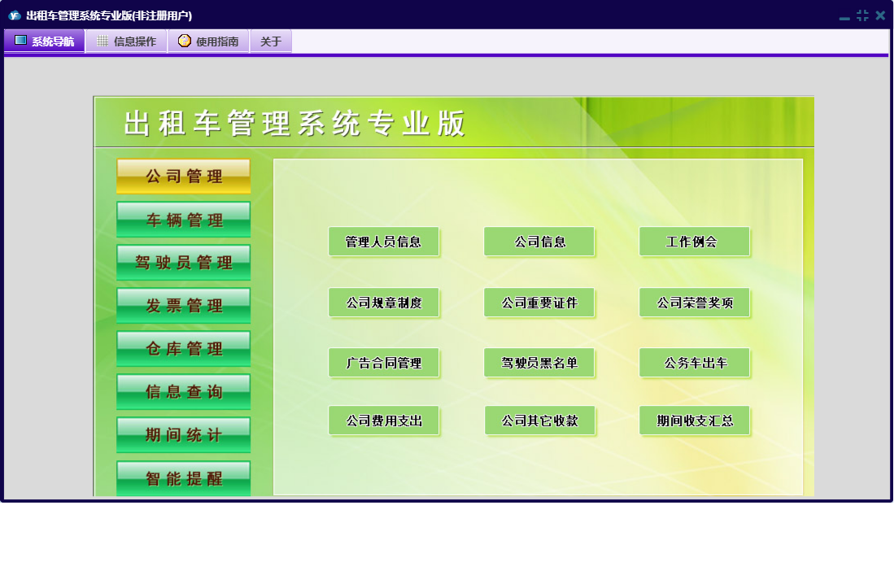Switch to the 信息操作 tab
The image size is (894, 588).
127,41
